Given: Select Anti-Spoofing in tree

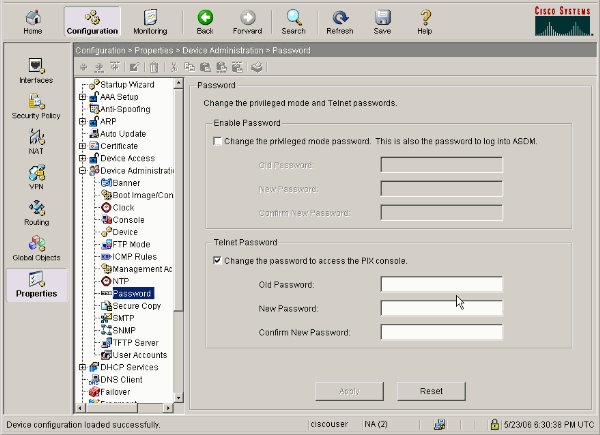Looking at the screenshot, I should [x=125, y=109].
